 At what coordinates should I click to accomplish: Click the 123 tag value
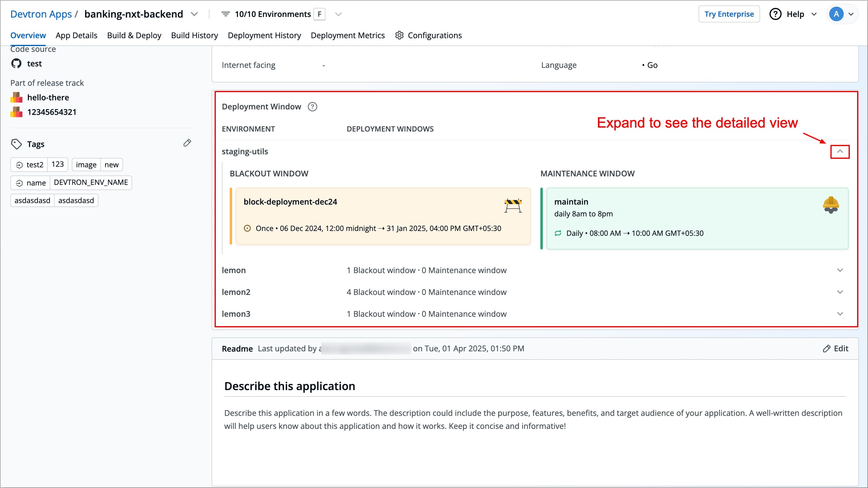tap(58, 165)
